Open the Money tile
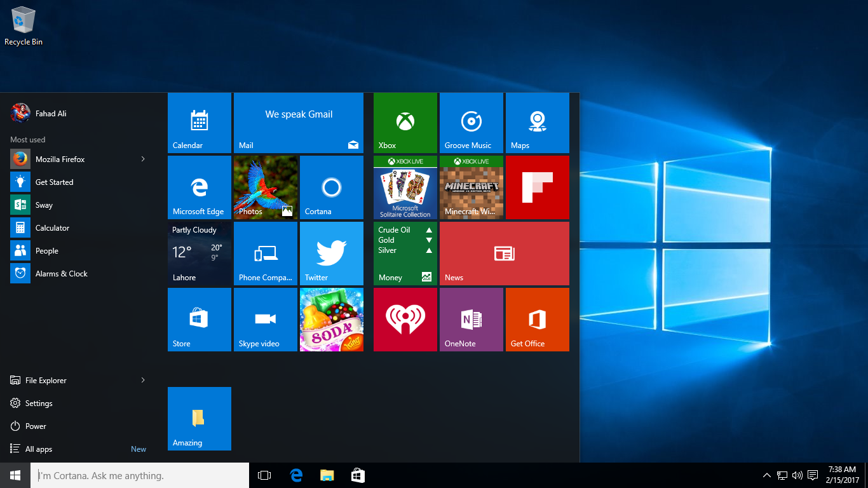The width and height of the screenshot is (868, 488). click(405, 254)
